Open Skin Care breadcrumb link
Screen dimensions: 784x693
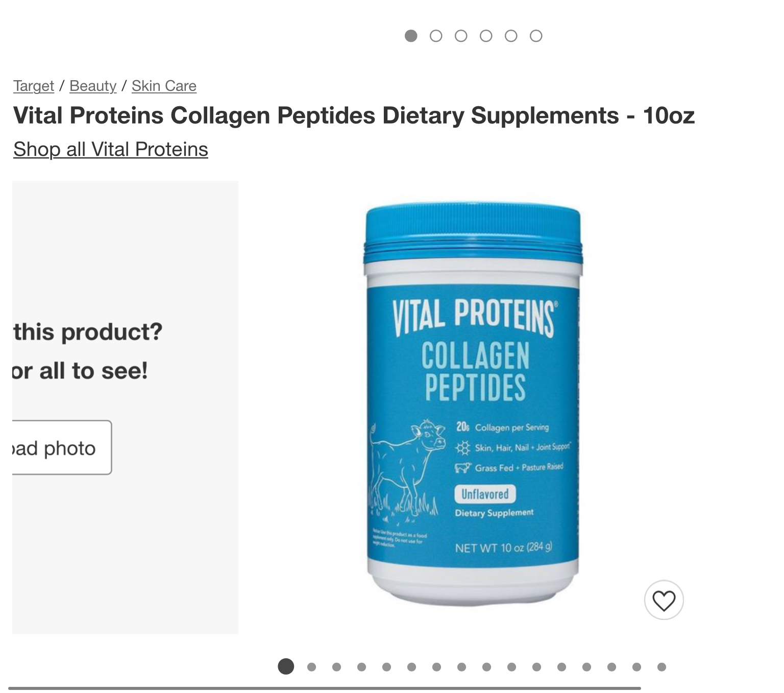[164, 86]
